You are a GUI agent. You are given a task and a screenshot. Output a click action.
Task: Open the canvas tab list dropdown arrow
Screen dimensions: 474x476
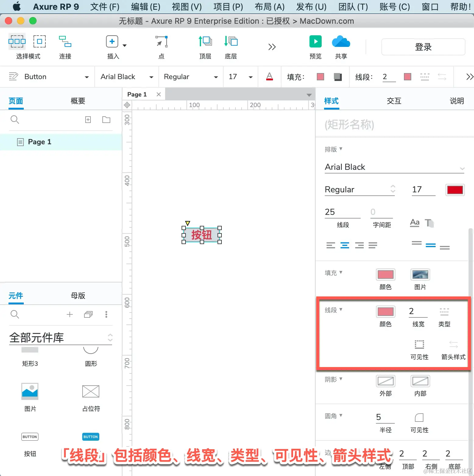tap(309, 95)
